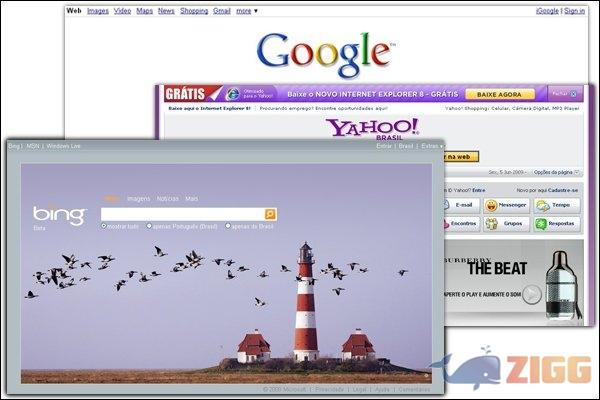Open Gmail from Google top bar

pos(222,11)
